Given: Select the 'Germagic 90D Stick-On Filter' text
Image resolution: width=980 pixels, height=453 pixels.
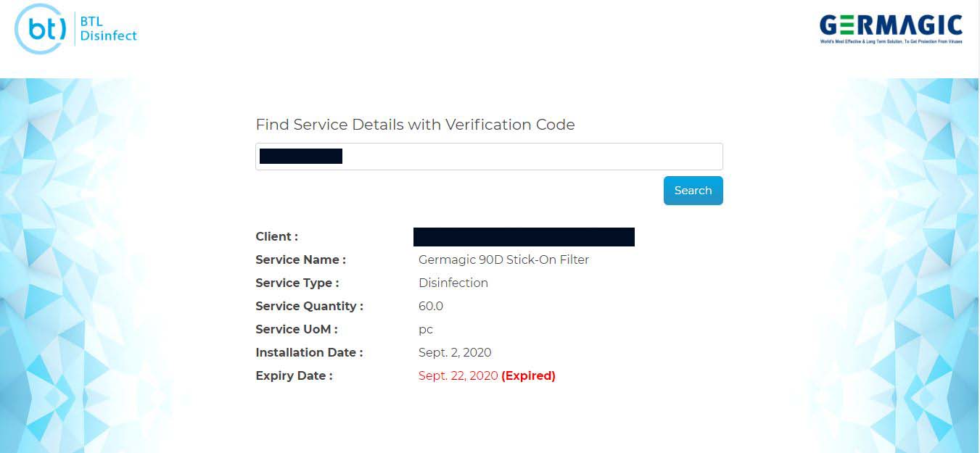Looking at the screenshot, I should pos(503,259).
